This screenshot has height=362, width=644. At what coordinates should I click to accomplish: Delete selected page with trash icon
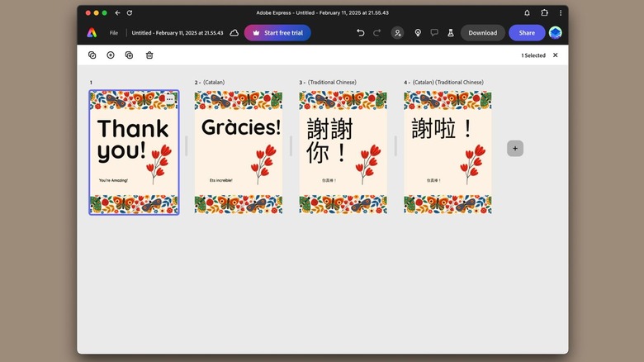click(149, 55)
